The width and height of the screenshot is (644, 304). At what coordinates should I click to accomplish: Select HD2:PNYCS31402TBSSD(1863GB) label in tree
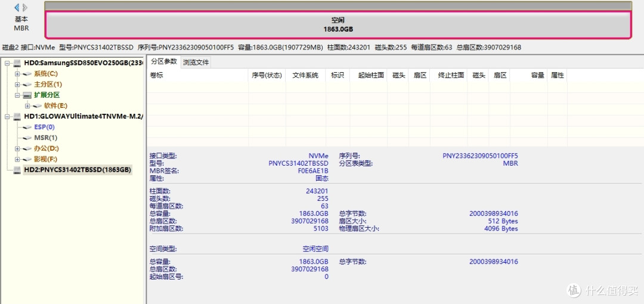78,170
